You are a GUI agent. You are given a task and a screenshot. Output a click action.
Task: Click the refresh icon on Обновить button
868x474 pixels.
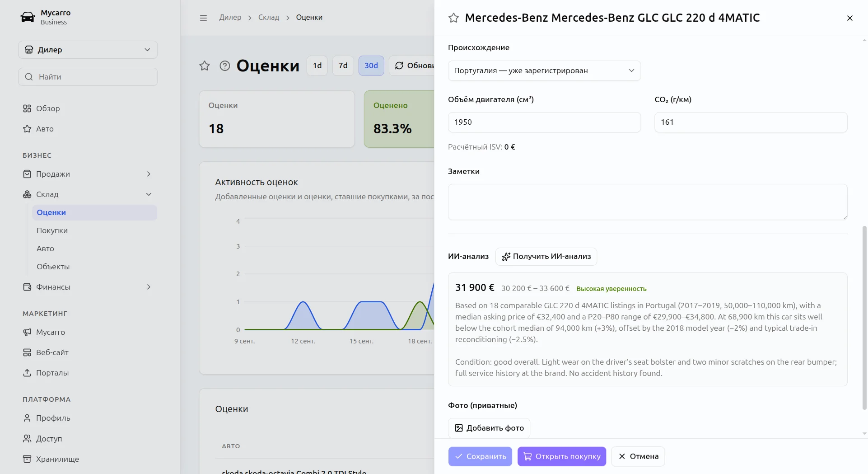399,66
